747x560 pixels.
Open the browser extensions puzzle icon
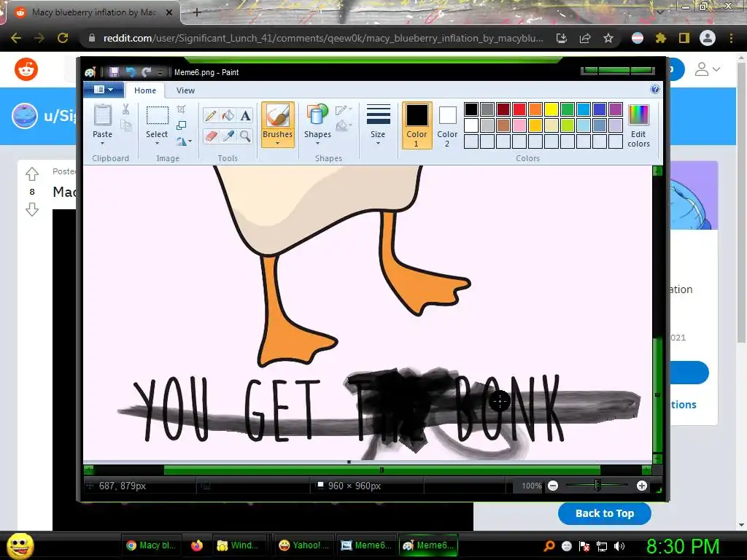(661, 38)
